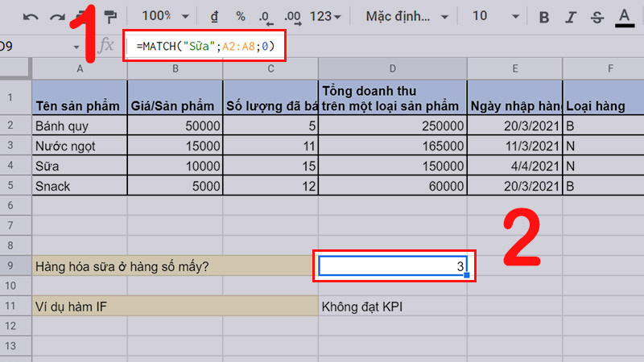
Task: Click the Không đạt KPI cell
Action: 392,306
